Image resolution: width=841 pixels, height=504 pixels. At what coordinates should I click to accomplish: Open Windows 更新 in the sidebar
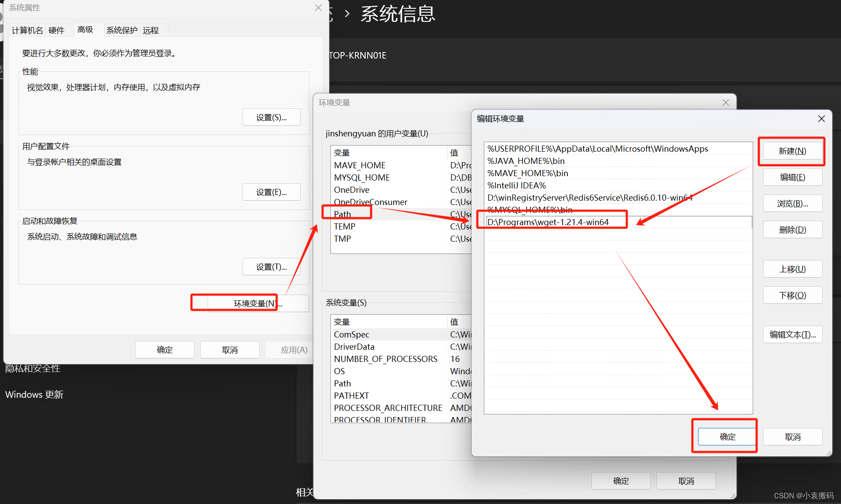34,394
